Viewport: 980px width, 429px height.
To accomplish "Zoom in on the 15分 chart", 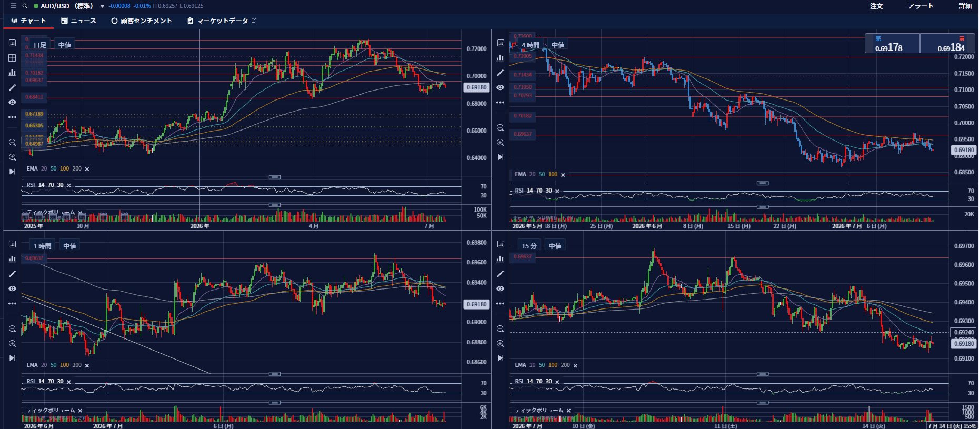I will click(501, 344).
